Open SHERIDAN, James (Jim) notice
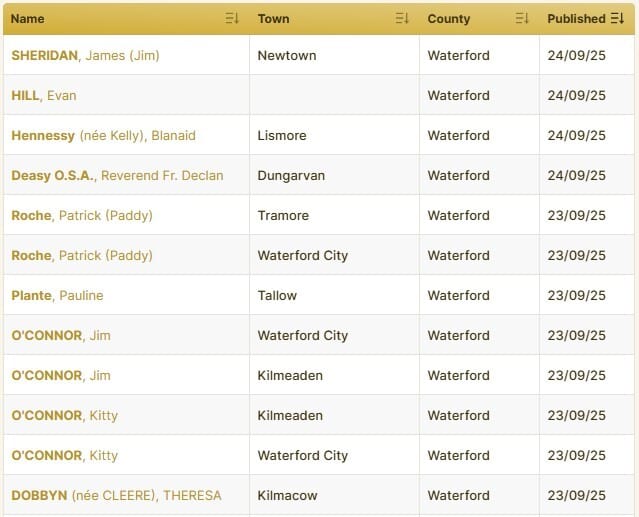This screenshot has width=639, height=517. 85,55
